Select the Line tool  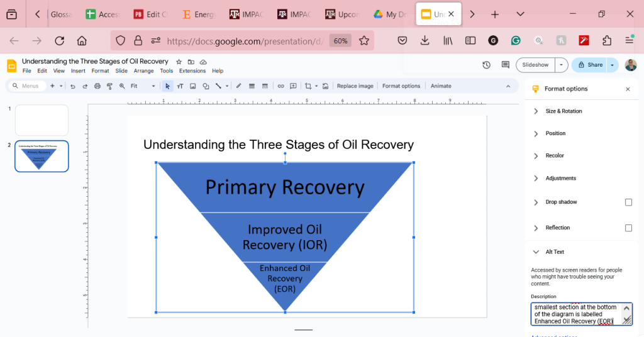218,86
